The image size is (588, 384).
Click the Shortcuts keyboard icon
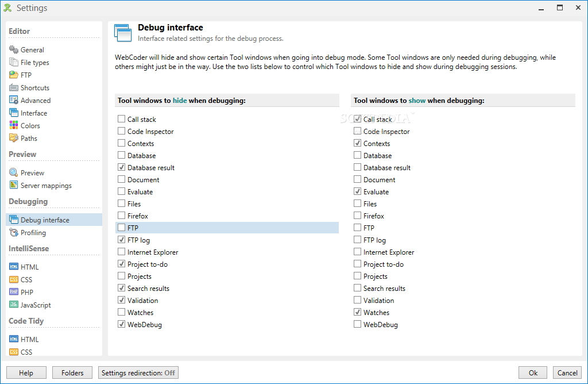coord(14,88)
